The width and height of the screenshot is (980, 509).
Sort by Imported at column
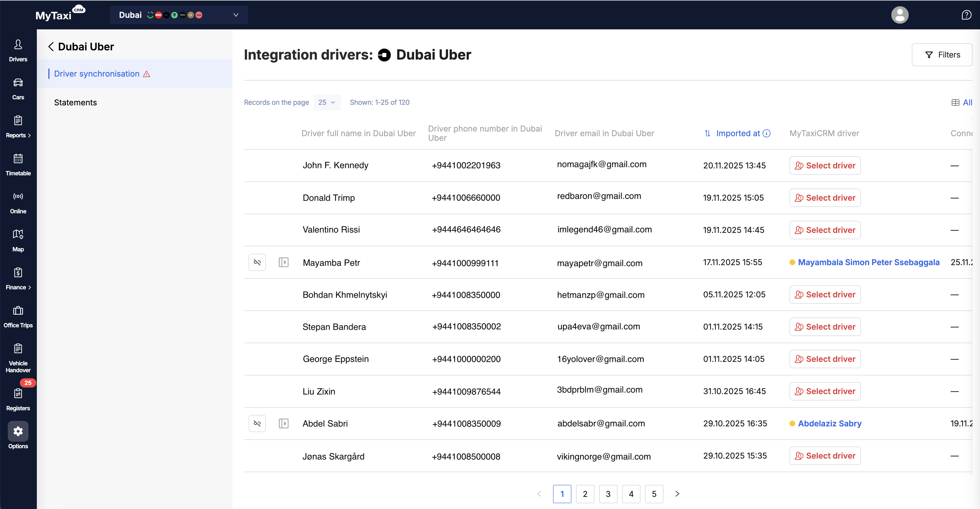click(733, 133)
